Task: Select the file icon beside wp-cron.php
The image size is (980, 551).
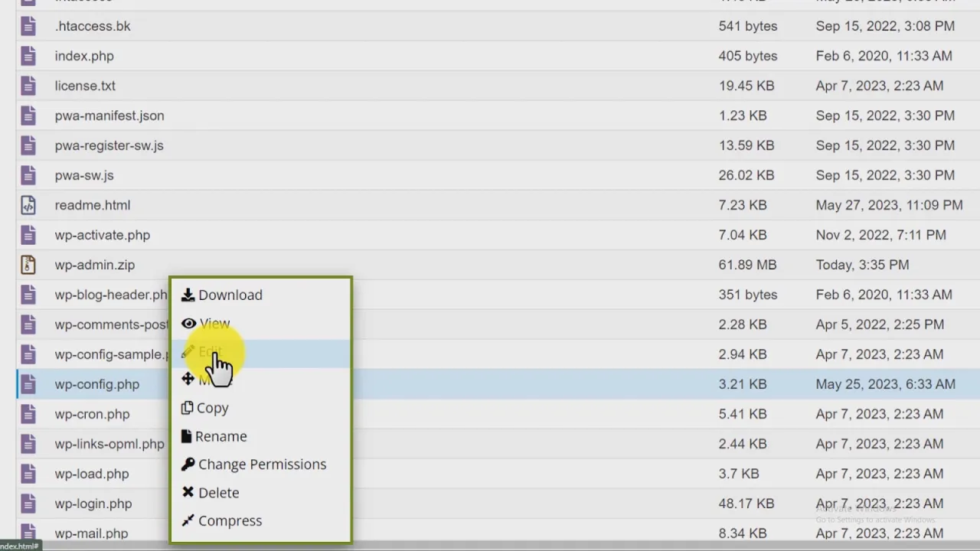Action: tap(28, 414)
